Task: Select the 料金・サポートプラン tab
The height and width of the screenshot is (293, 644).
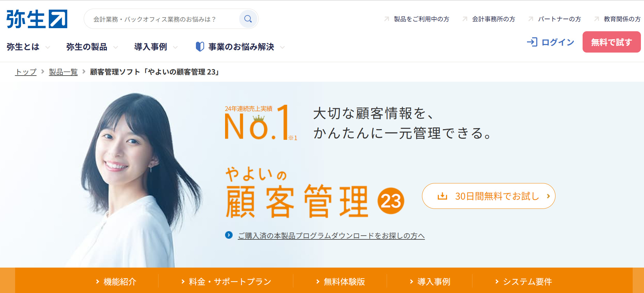Action: pos(226,282)
